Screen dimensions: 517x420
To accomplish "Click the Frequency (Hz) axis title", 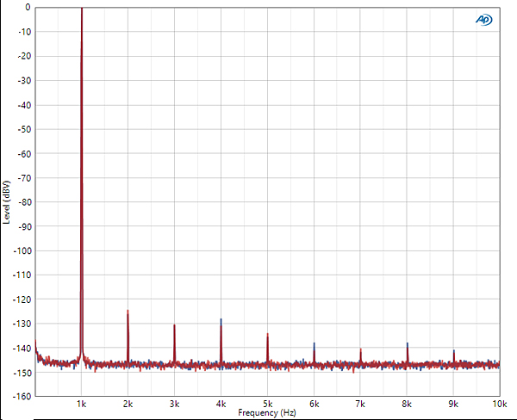I will tap(267, 413).
